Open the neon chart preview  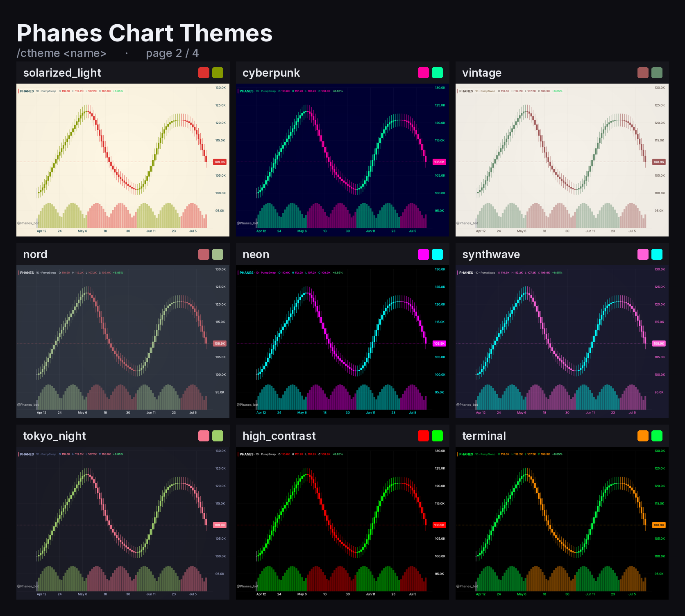point(342,341)
